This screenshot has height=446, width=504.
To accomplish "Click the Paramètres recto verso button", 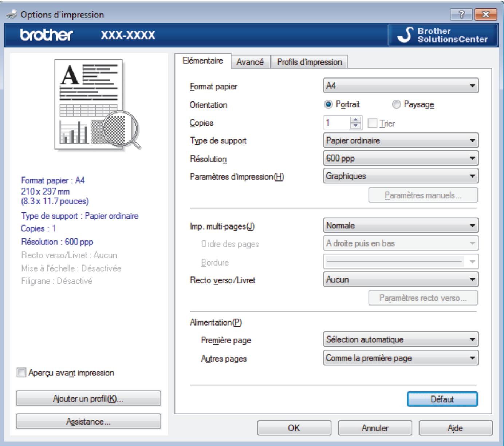I will point(423,298).
